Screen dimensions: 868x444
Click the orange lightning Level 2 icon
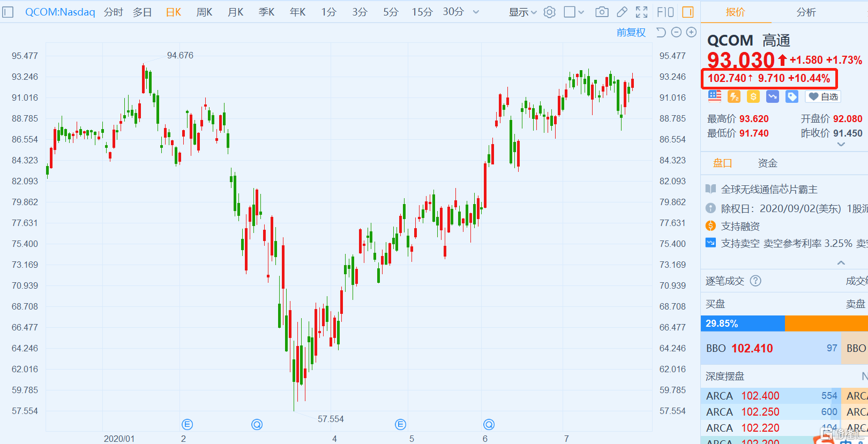734,96
